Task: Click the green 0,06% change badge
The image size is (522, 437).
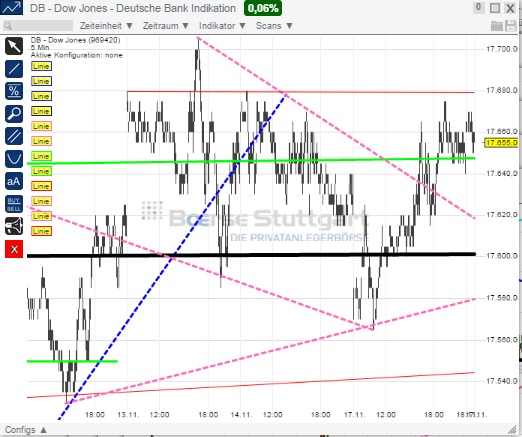Action: 263,8
